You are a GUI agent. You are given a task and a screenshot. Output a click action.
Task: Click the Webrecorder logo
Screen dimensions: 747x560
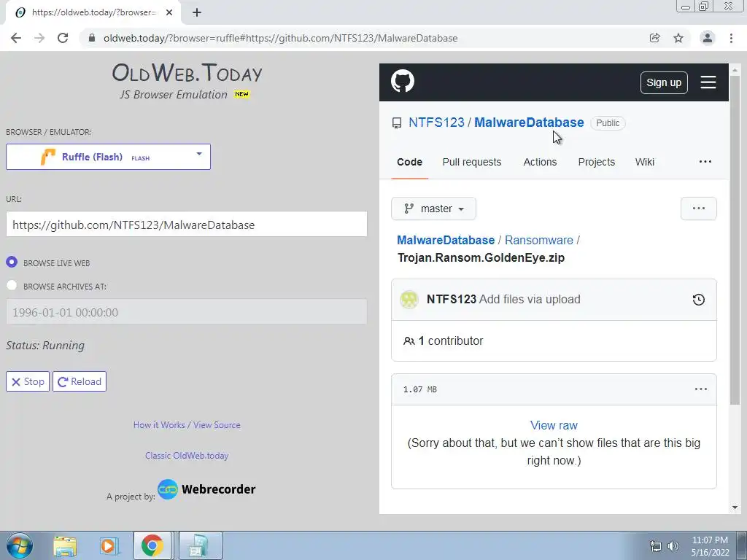point(206,489)
